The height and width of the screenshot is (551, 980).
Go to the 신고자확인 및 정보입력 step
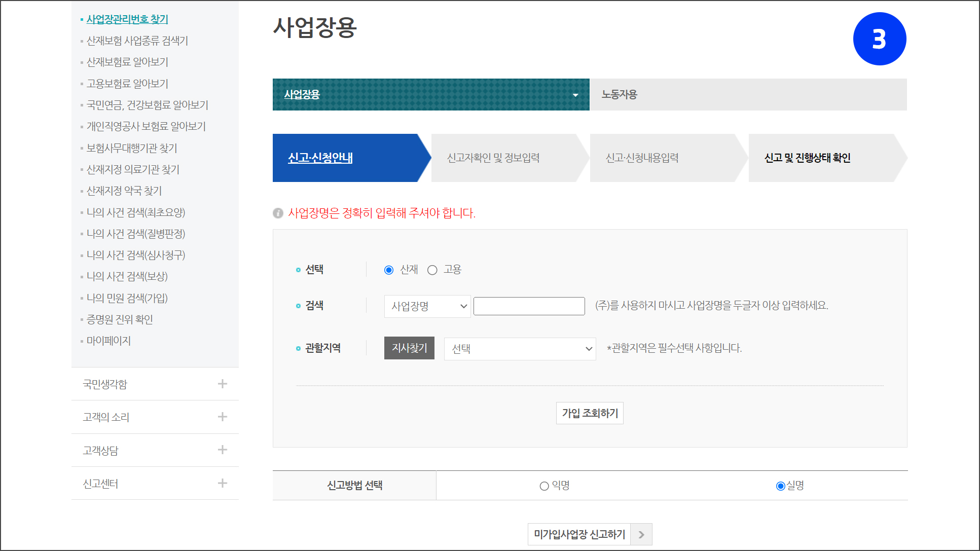pyautogui.click(x=511, y=158)
